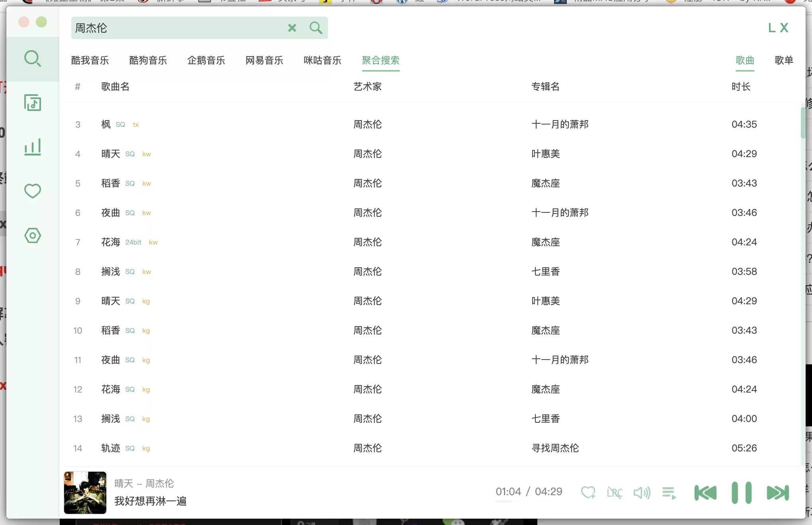Select song row 11 夜曲 kg
Image resolution: width=812 pixels, height=525 pixels.
click(x=430, y=360)
